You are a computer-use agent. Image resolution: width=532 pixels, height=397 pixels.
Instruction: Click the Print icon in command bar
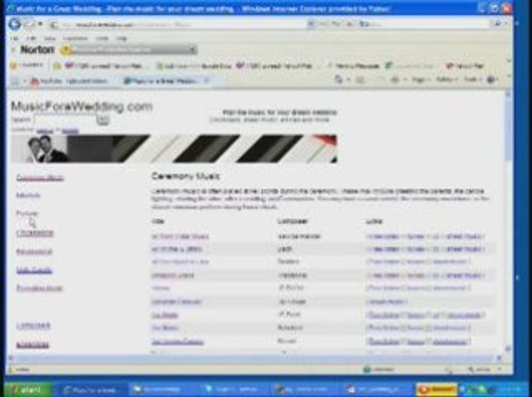pos(394,81)
